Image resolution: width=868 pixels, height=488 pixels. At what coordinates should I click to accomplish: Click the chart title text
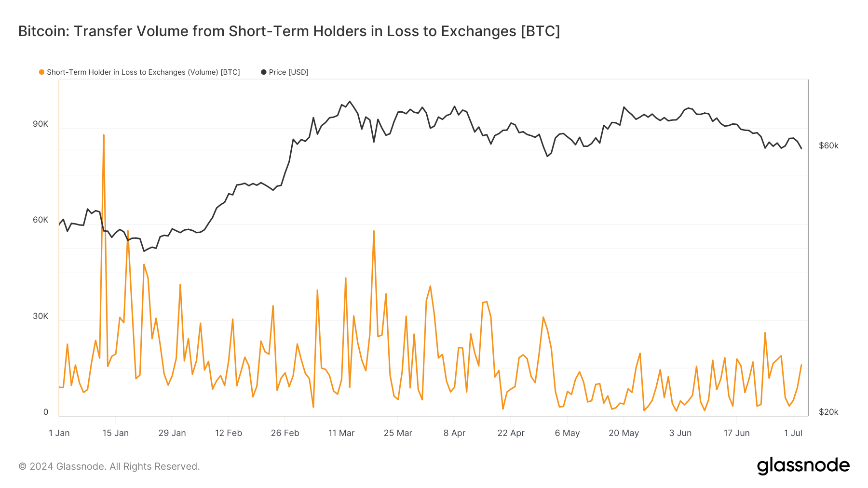click(289, 31)
